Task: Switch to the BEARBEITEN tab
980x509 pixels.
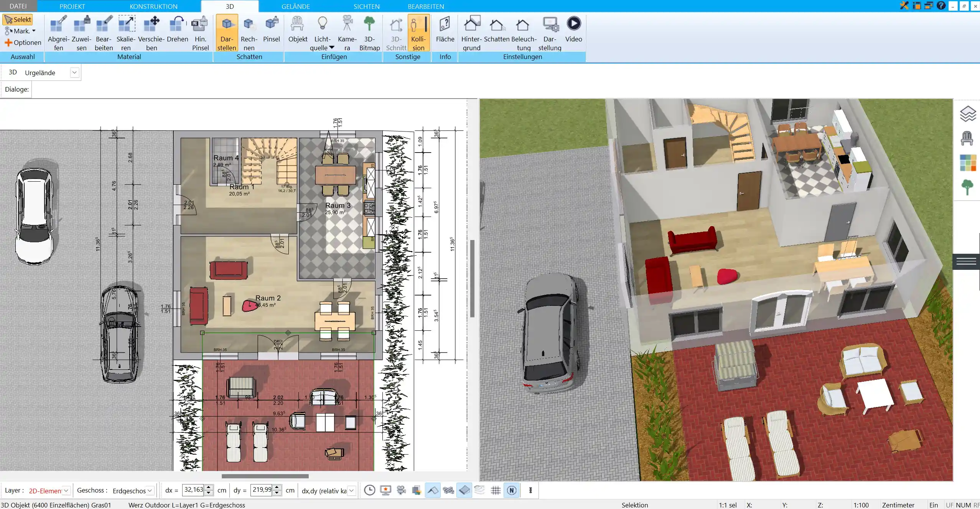Action: [426, 6]
